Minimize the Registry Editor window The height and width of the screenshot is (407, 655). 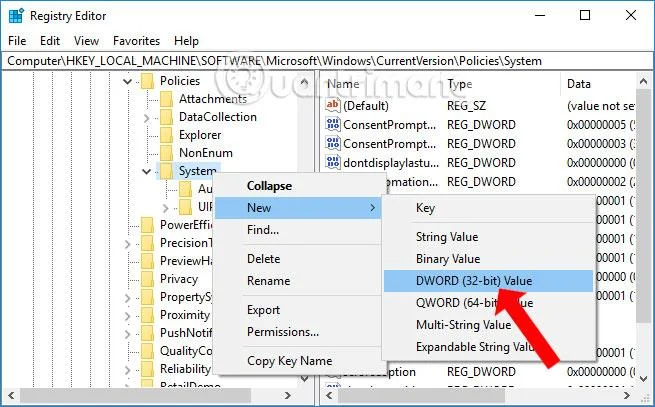click(x=540, y=15)
